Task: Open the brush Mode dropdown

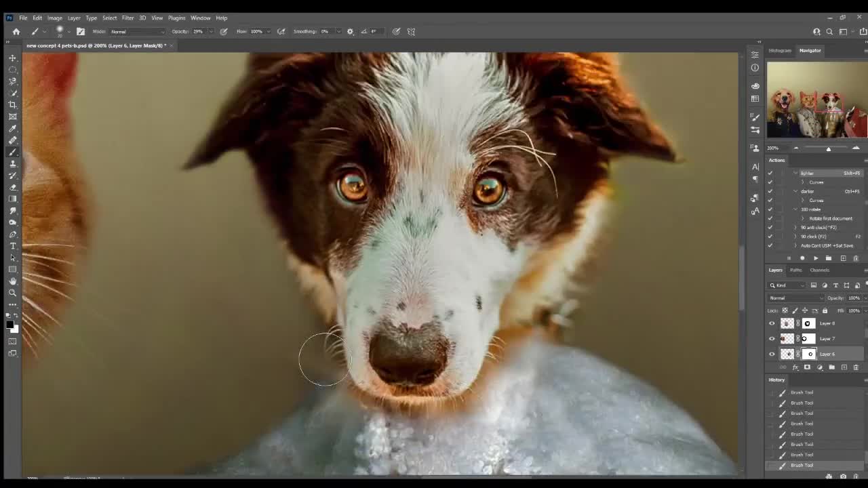Action: [x=138, y=31]
